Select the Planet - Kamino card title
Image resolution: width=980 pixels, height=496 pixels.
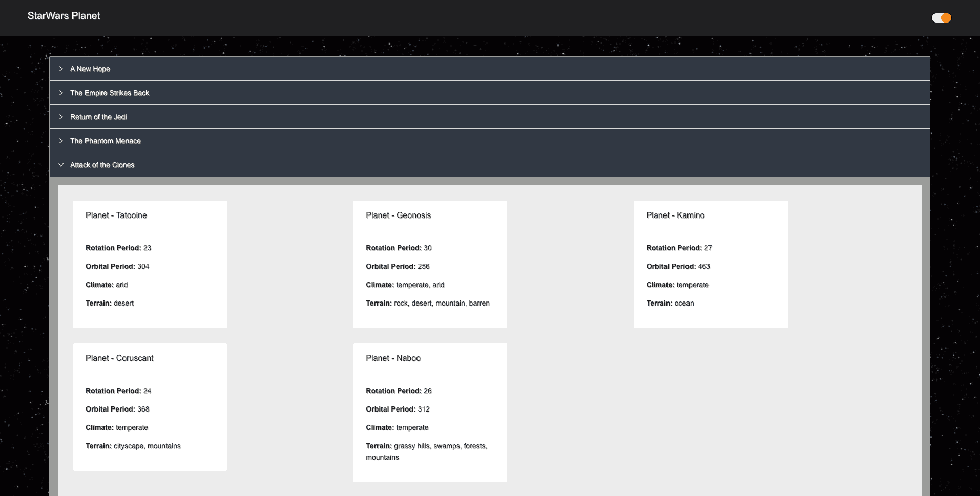coord(675,215)
